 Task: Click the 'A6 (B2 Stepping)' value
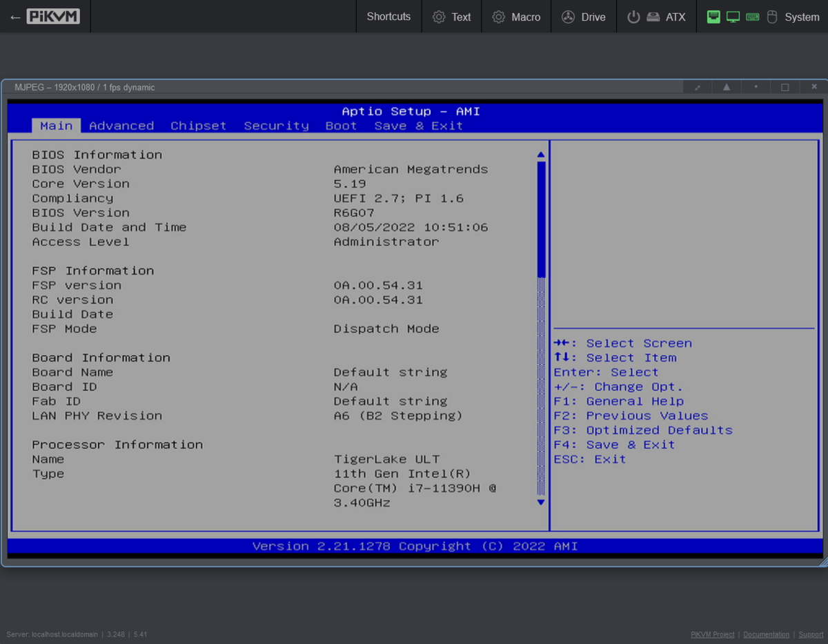[x=398, y=416]
